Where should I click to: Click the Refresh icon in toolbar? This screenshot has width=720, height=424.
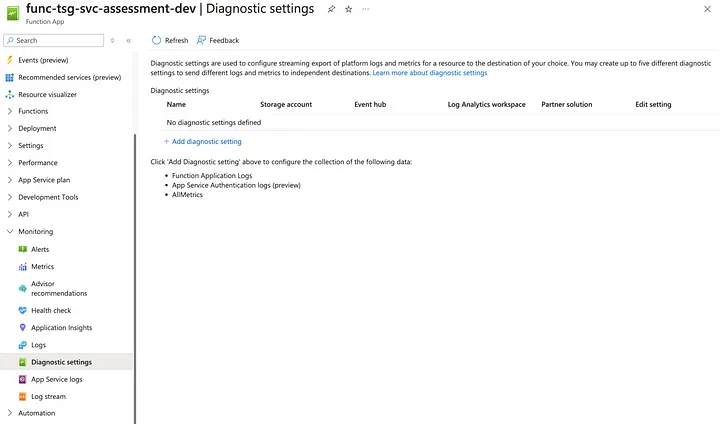[157, 40]
